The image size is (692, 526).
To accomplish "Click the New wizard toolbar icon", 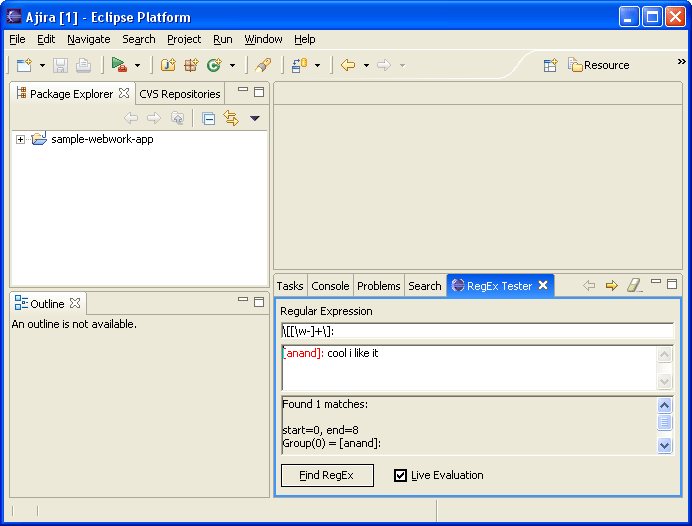I will (x=24, y=65).
